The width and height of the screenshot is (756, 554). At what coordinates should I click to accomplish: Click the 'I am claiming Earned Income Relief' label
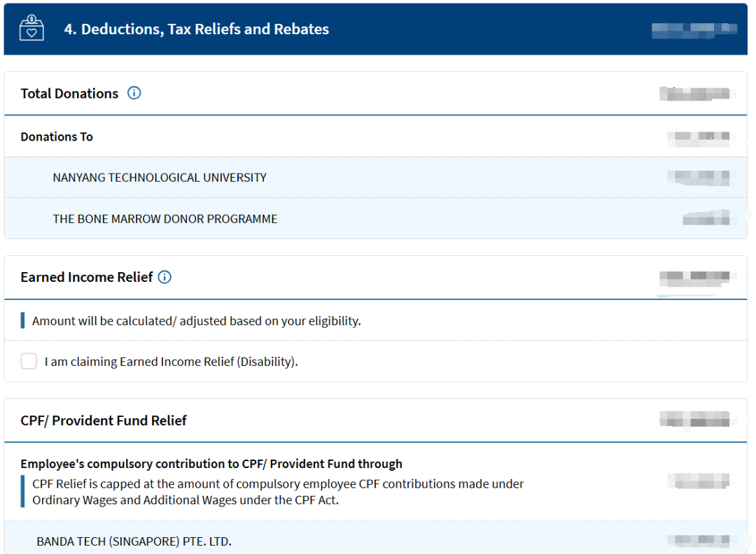click(x=171, y=362)
